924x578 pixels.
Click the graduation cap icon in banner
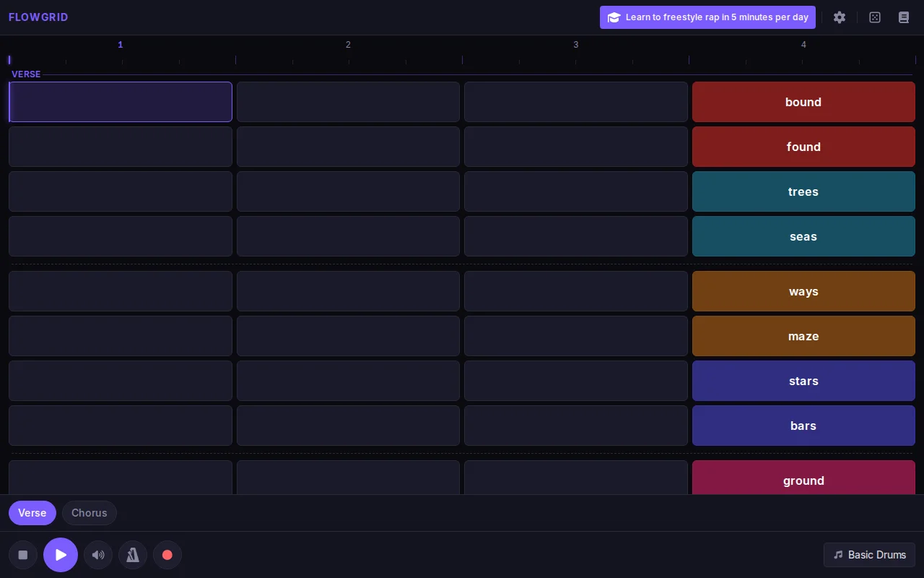(x=614, y=17)
